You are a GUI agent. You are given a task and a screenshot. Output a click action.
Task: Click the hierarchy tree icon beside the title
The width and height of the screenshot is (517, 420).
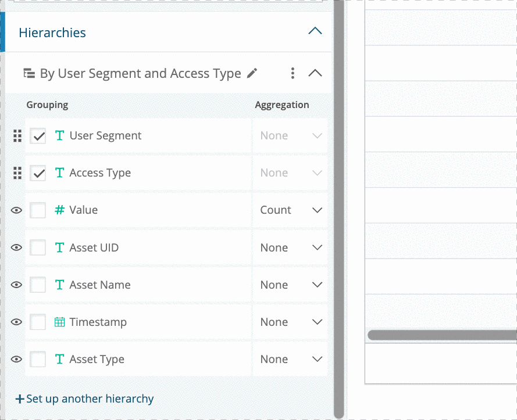pyautogui.click(x=29, y=73)
